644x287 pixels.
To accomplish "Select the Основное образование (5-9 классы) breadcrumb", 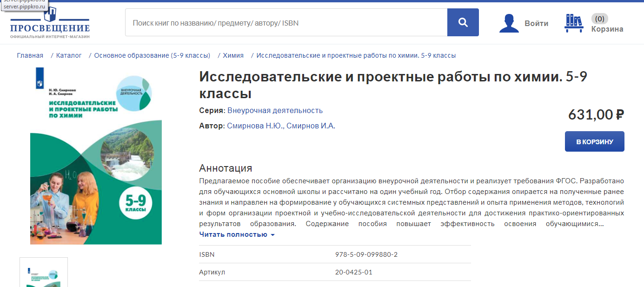I will pos(152,55).
